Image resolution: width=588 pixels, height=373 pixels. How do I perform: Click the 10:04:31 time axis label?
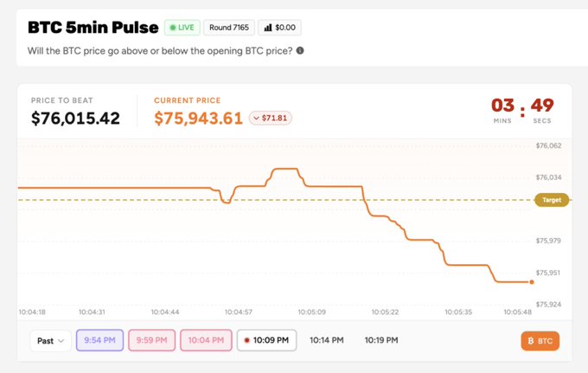(x=92, y=312)
